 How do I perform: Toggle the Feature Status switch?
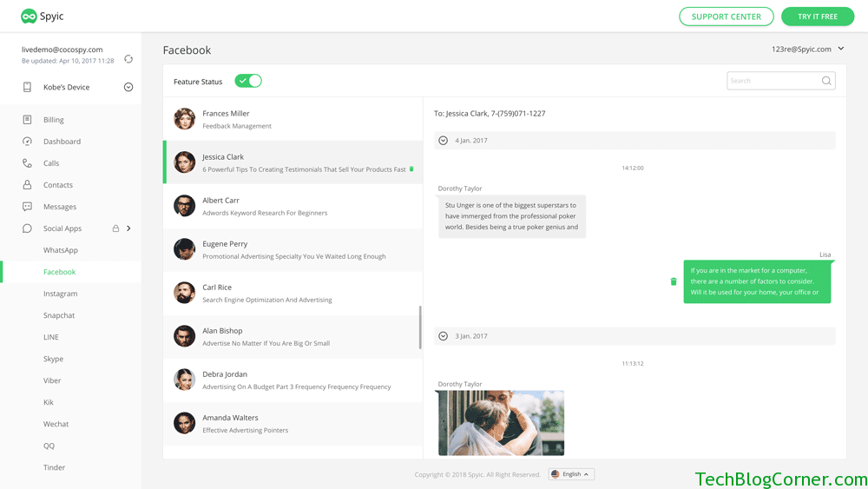[248, 81]
